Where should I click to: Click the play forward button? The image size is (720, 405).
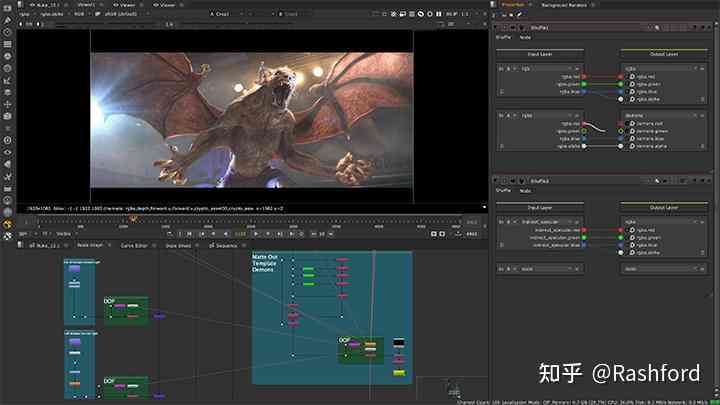(256, 234)
